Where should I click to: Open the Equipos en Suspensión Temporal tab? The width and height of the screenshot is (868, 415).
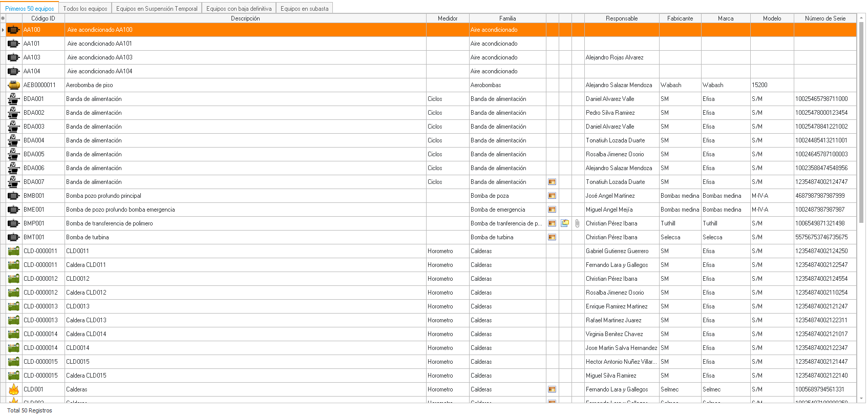coord(157,9)
